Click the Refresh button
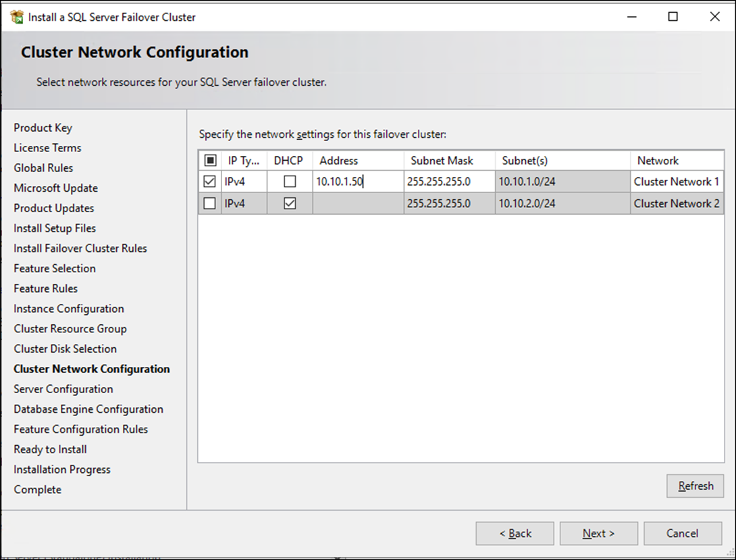 [695, 486]
